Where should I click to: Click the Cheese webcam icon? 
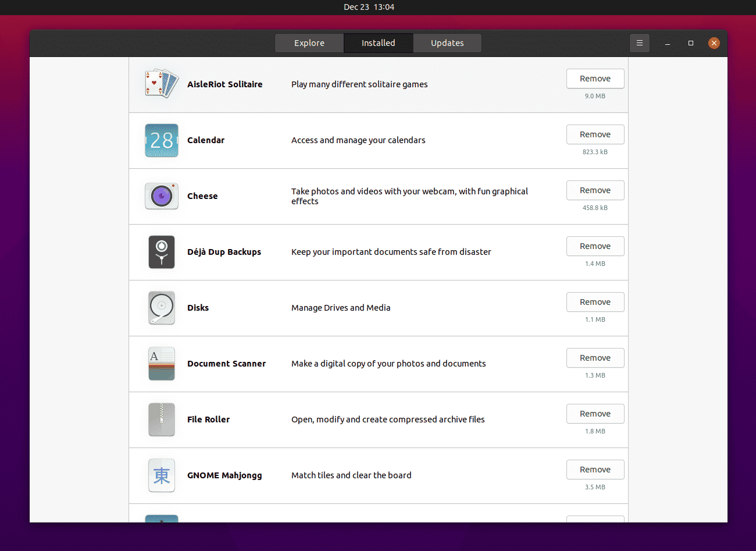coord(162,196)
